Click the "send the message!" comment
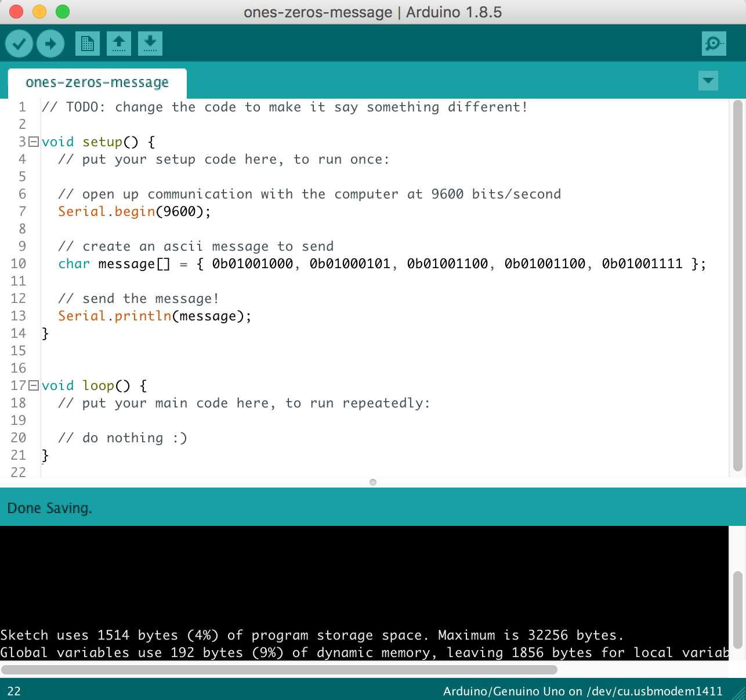The width and height of the screenshot is (746, 700). click(x=138, y=299)
